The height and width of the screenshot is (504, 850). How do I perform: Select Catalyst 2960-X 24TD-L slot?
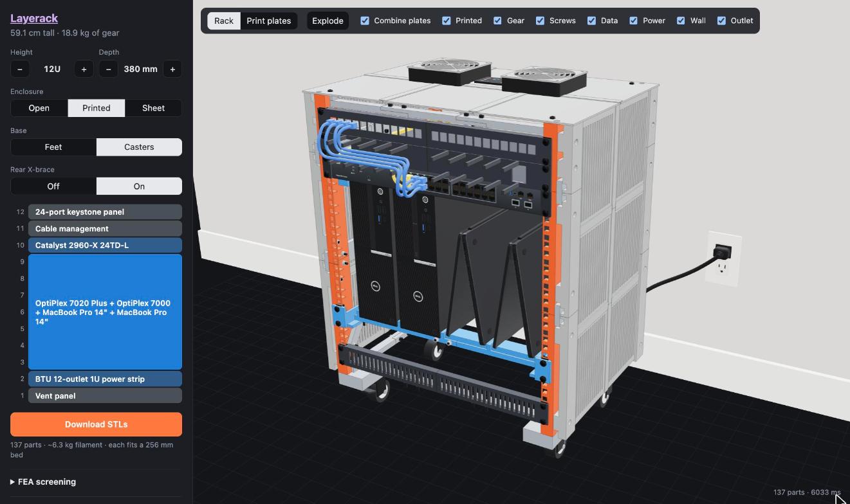tap(105, 246)
